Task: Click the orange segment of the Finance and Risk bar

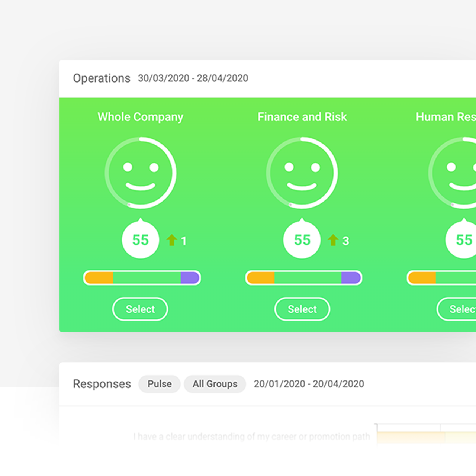Action: point(261,278)
